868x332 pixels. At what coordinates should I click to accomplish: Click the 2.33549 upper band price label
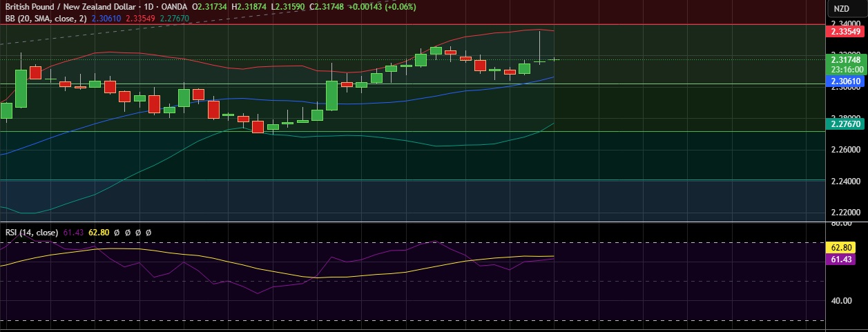point(845,31)
